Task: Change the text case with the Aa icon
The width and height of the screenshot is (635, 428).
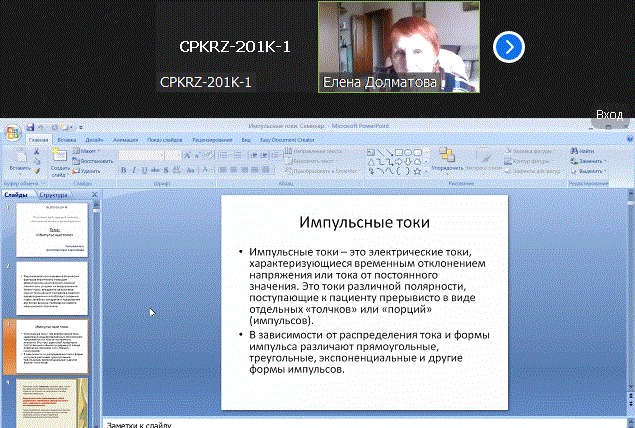Action: pos(191,170)
